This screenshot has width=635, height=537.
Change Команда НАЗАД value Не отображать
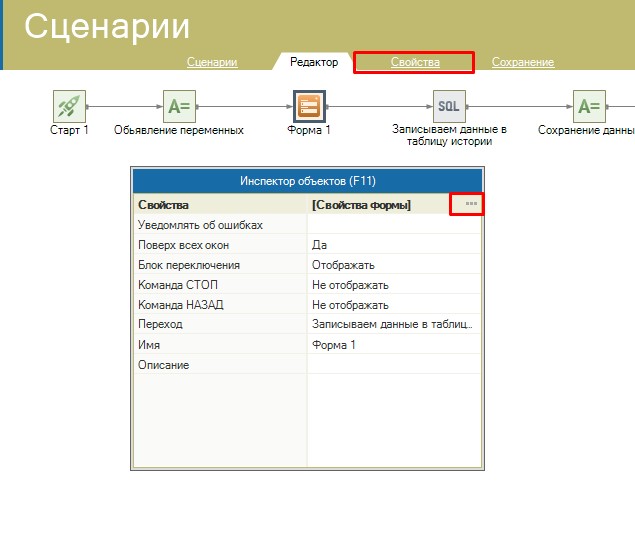pos(394,305)
